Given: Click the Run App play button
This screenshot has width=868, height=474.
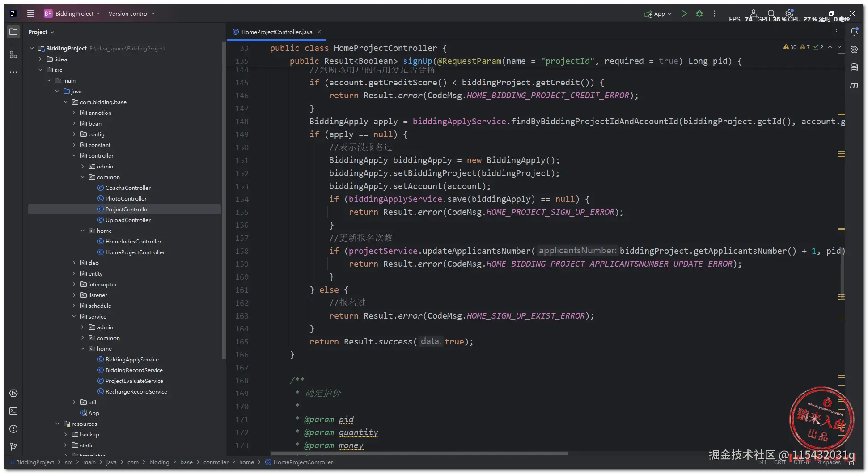Looking at the screenshot, I should (x=684, y=13).
